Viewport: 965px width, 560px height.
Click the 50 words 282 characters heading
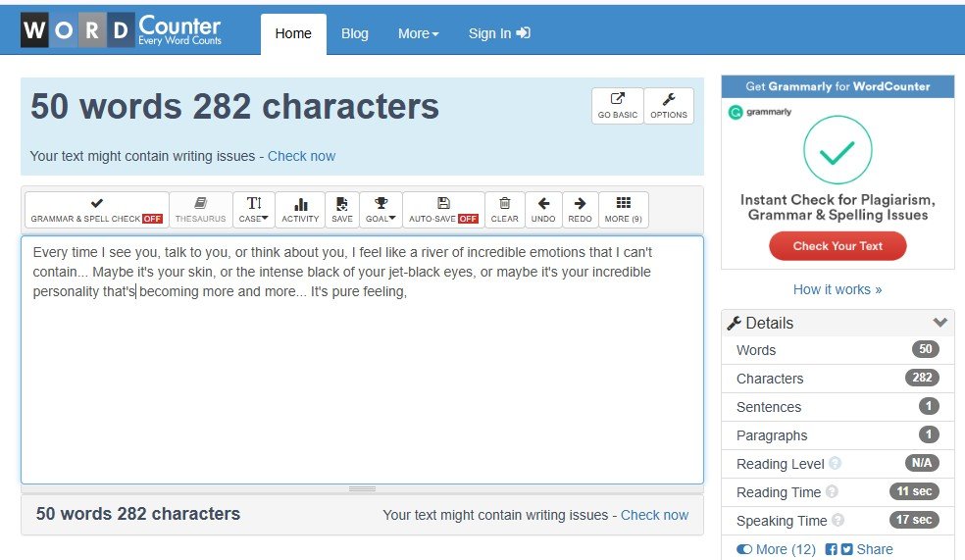(234, 106)
